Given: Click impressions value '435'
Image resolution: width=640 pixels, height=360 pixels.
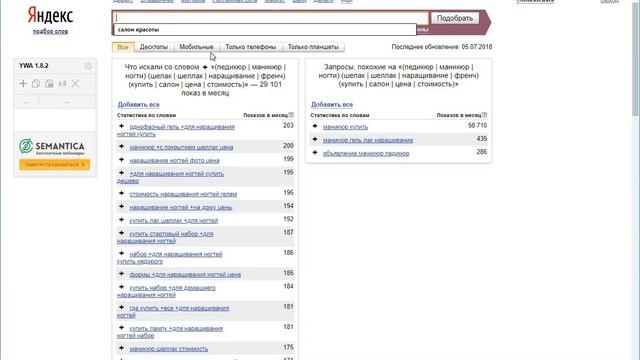Looking at the screenshot, I should (x=482, y=139).
